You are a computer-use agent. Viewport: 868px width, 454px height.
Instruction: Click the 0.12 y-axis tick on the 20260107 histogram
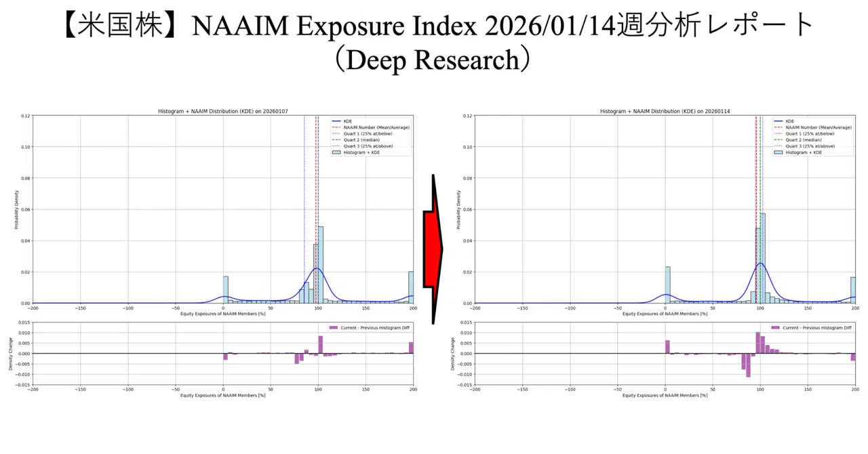coord(25,116)
